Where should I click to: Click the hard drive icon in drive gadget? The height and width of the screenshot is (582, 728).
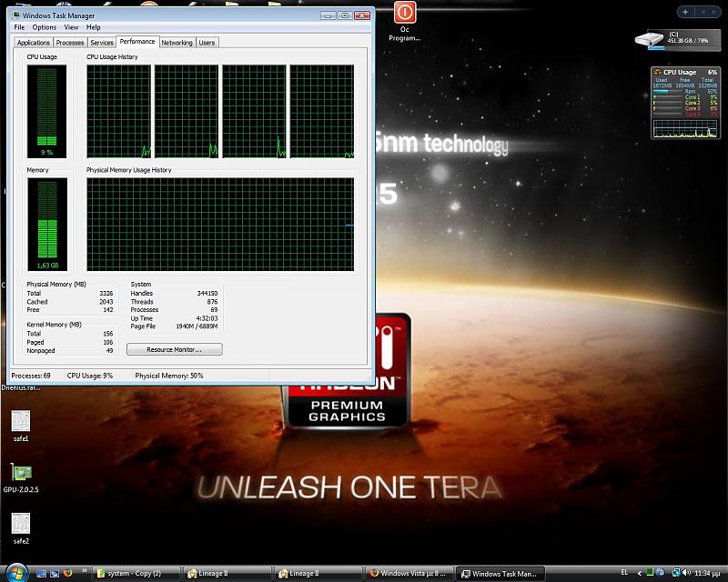point(650,39)
